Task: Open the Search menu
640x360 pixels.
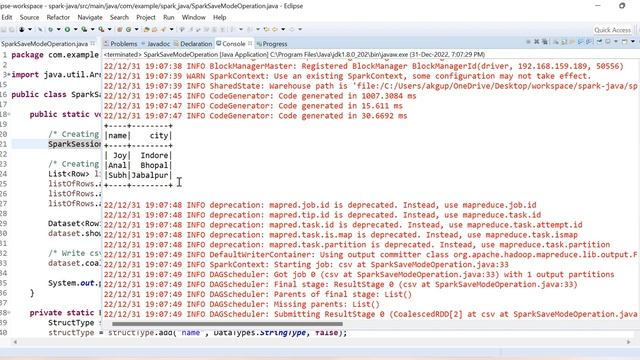Action: coord(119,17)
